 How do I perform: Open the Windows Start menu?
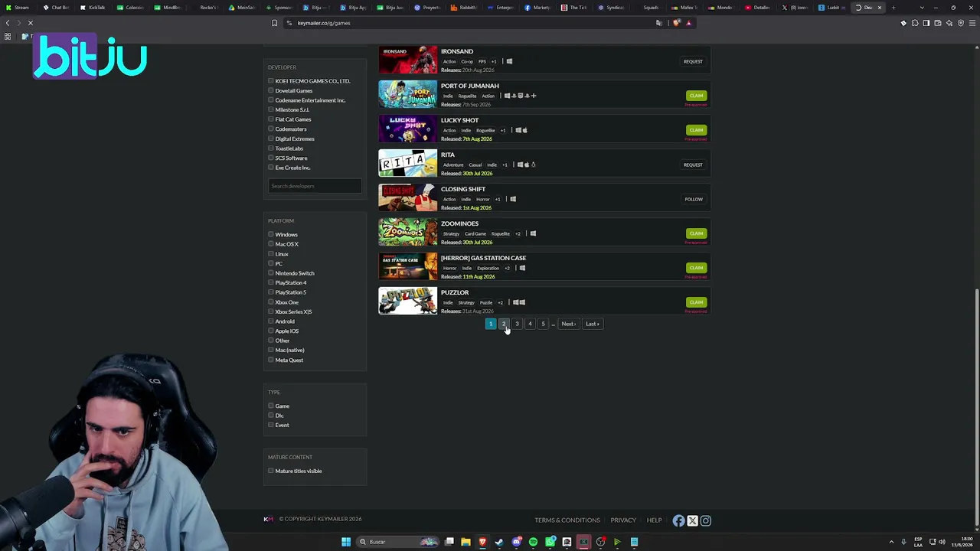coord(346,542)
